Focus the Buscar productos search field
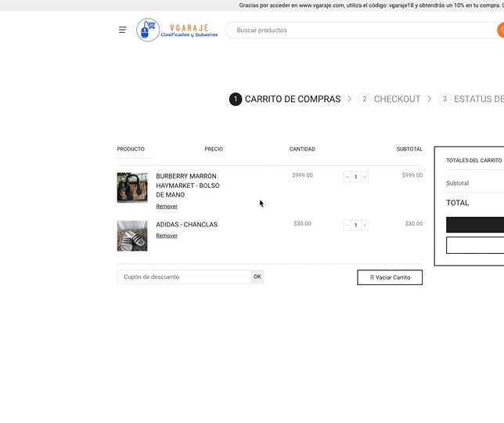Viewport: 504px width, 423px height. coord(360,31)
